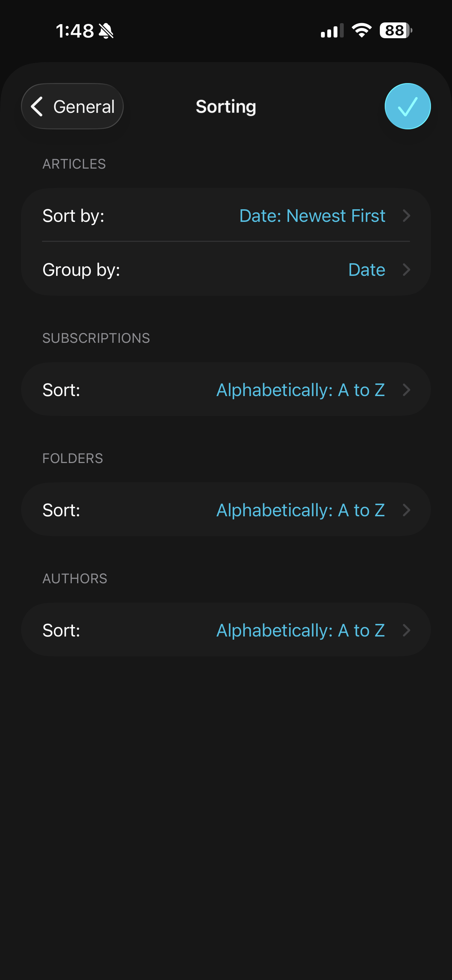Tap the back chevron beside General
Screen dimensions: 452x980
click(37, 106)
